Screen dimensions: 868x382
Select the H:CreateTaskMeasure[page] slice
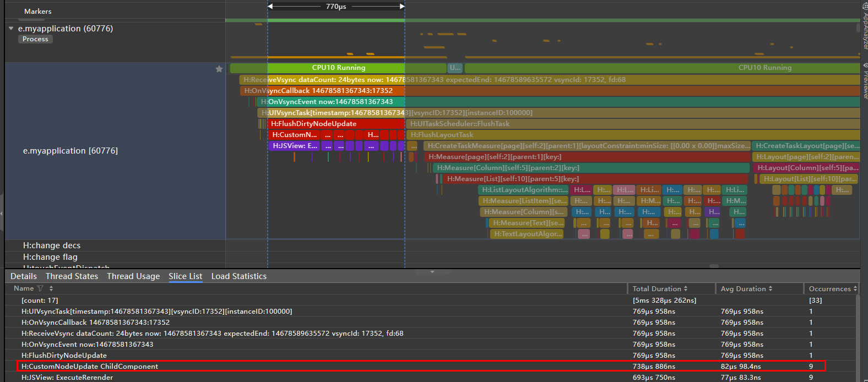tap(587, 146)
